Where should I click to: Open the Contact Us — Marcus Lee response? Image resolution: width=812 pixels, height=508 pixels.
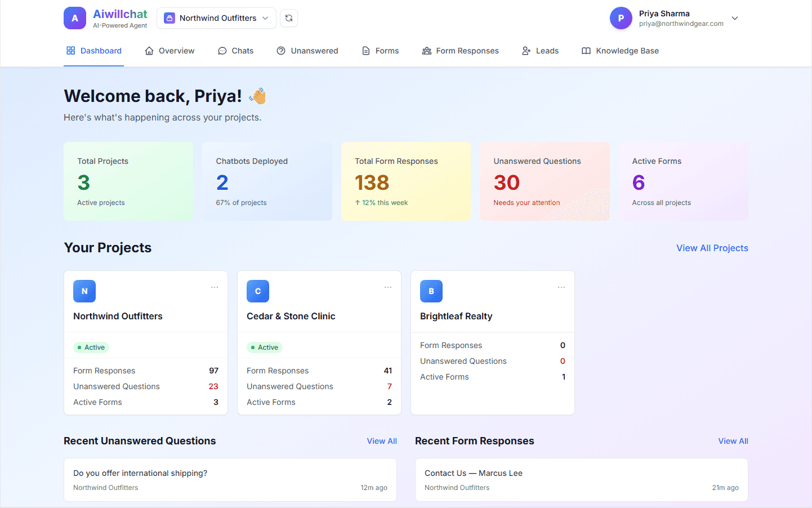(582, 480)
